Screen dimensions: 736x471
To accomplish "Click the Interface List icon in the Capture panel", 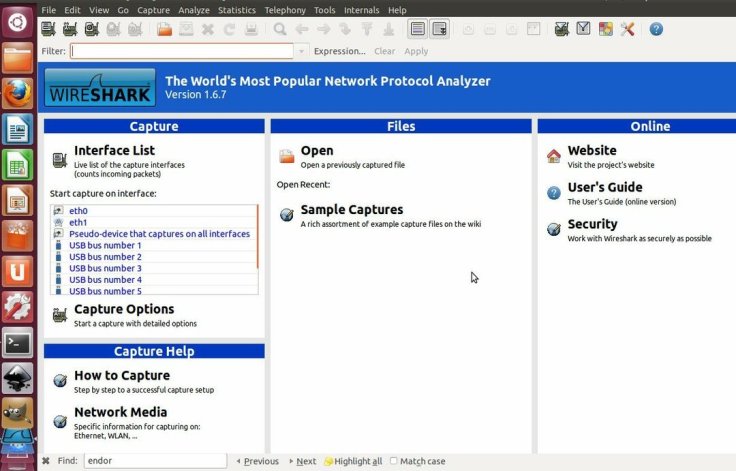I will click(60, 160).
